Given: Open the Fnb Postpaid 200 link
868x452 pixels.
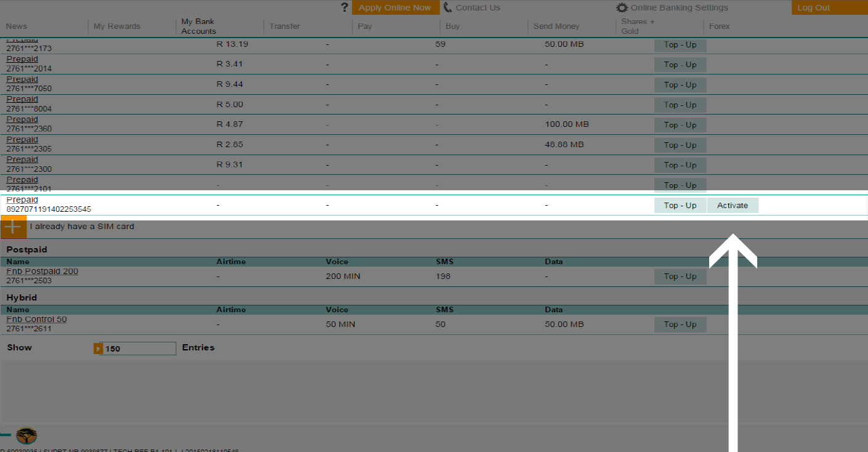Looking at the screenshot, I should 42,272.
